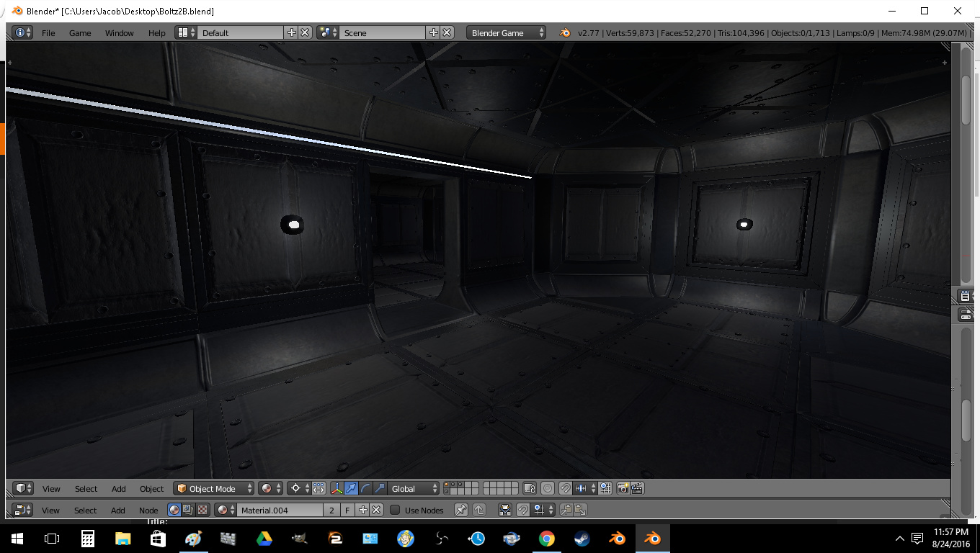980x553 pixels.
Task: Open the Game menu
Action: 80,33
